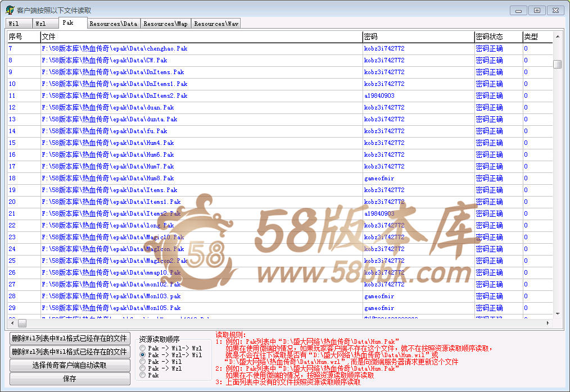This screenshot has width=570, height=392.
Task: Switch to the Wil tab
Action: pos(19,24)
